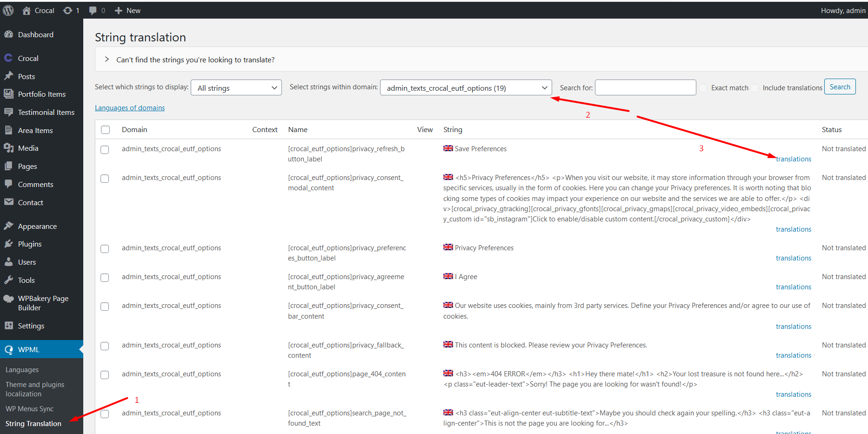This screenshot has height=434, width=868.
Task: Open the All strings dropdown
Action: tap(236, 87)
